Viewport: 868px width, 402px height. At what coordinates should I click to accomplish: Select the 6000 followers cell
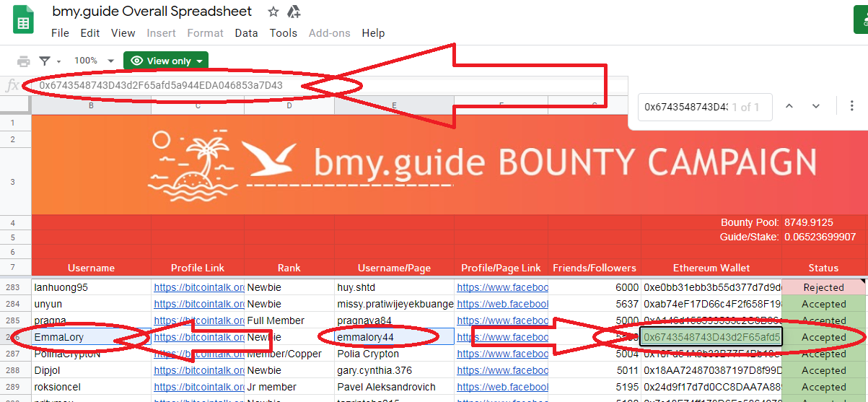[x=595, y=287]
